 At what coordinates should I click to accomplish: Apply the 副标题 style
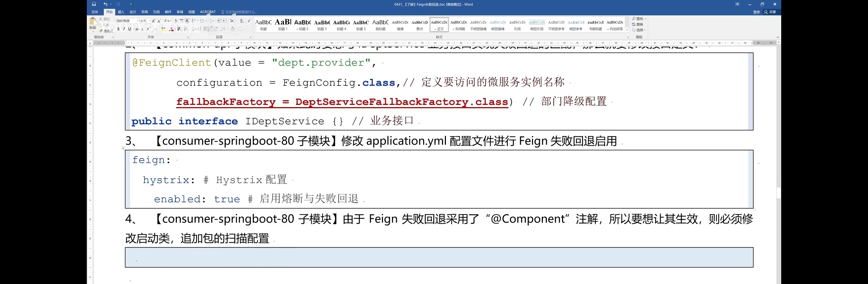click(x=380, y=25)
